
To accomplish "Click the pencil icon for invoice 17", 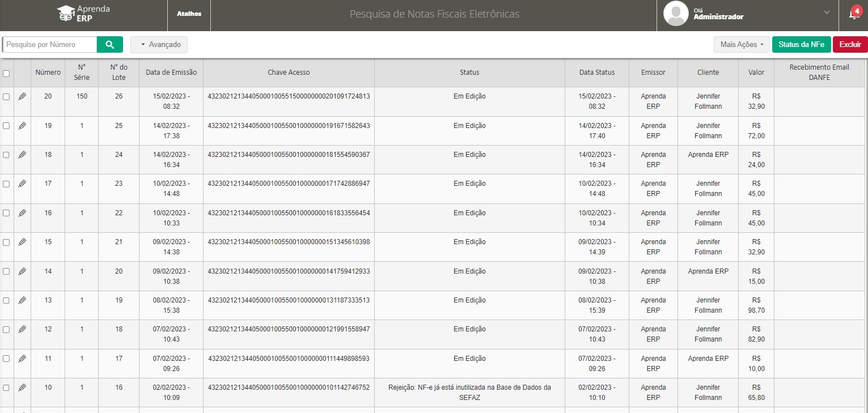I will [22, 184].
